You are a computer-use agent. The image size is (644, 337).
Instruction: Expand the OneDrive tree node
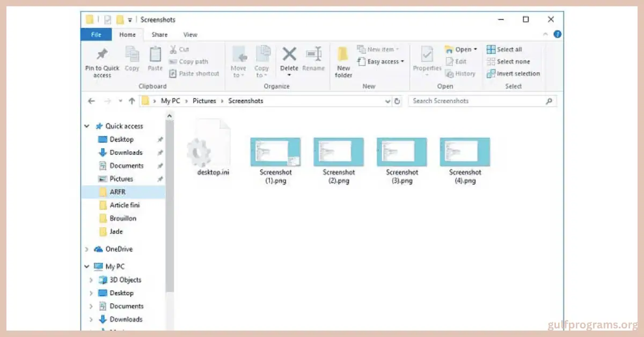coord(87,250)
